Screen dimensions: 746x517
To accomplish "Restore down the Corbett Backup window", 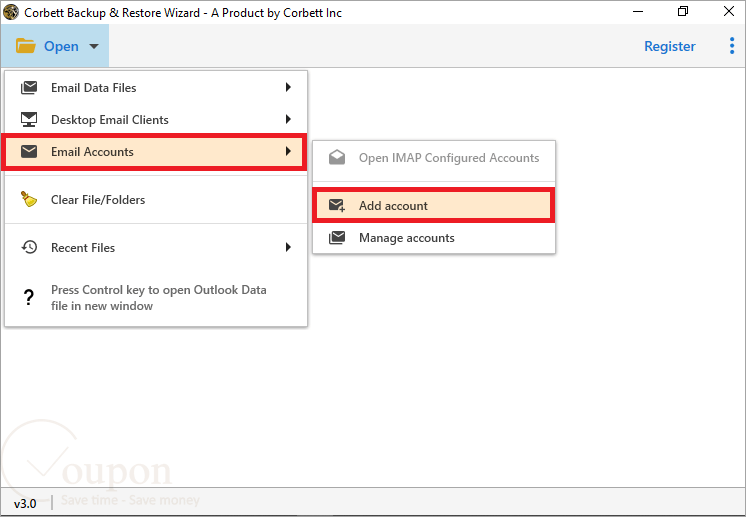I will coord(683,11).
